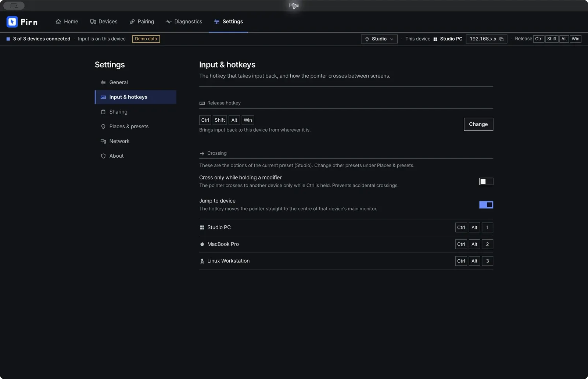Screen dimensions: 588x379
Task: Open the Sharing settings section
Action: pyautogui.click(x=136, y=112)
